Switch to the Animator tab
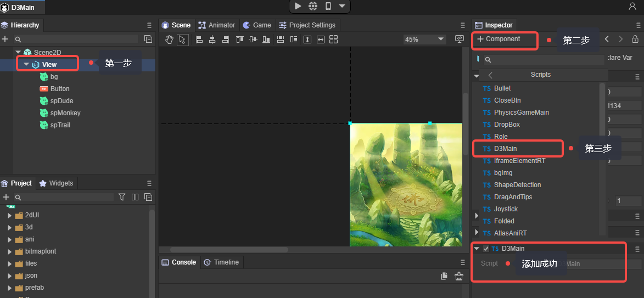The height and width of the screenshot is (298, 644). (216, 25)
